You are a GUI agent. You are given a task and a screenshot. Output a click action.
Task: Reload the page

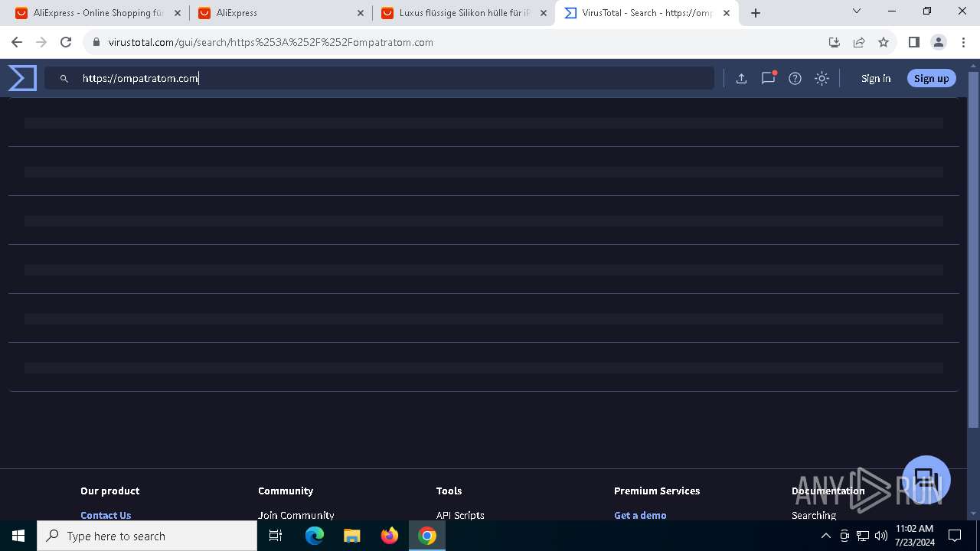tap(66, 42)
